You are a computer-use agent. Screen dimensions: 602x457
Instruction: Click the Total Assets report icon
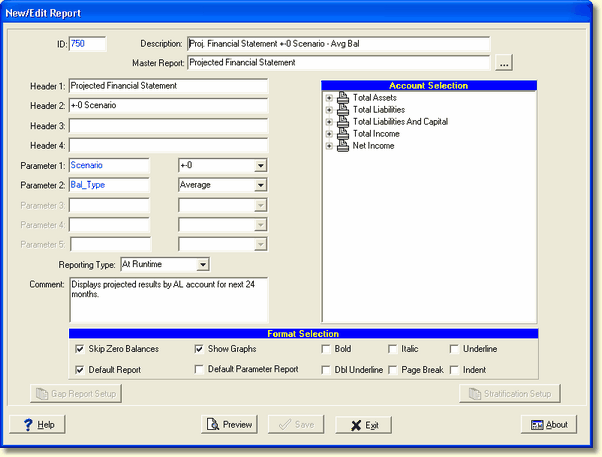343,98
